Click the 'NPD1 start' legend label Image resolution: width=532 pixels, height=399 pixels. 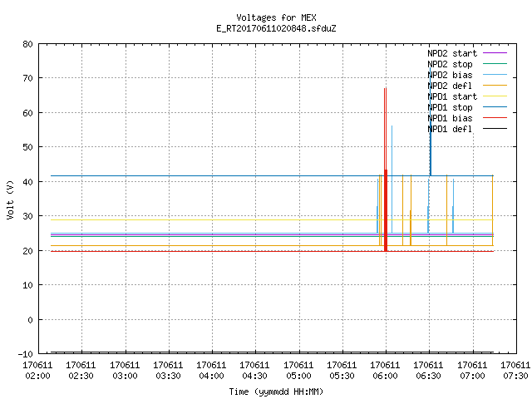pos(452,96)
